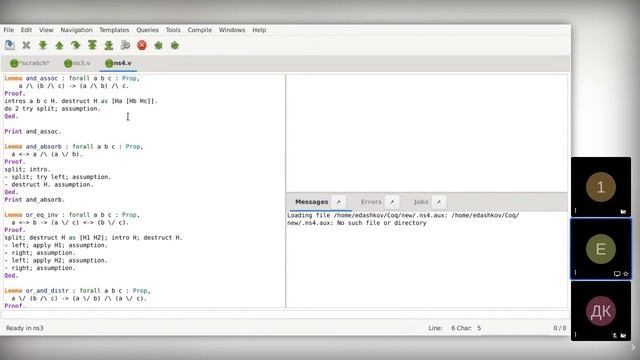Step backward one command with up arrow

point(59,45)
